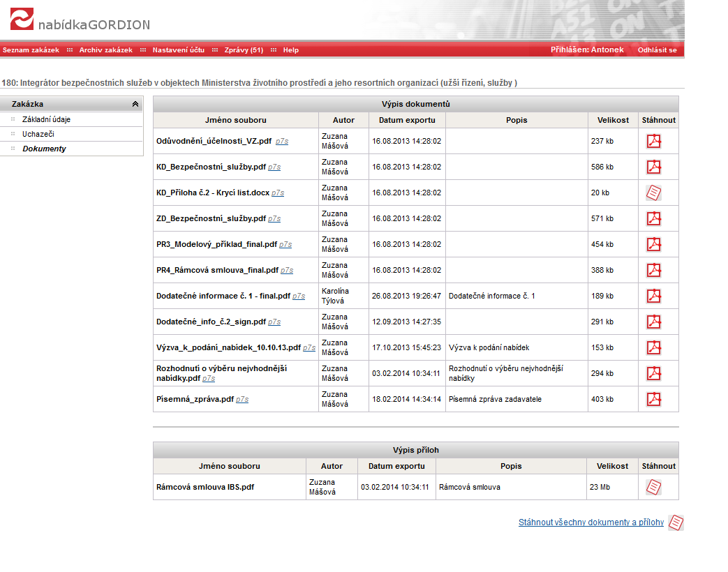Open Zprávy (51) messages

pyautogui.click(x=244, y=50)
